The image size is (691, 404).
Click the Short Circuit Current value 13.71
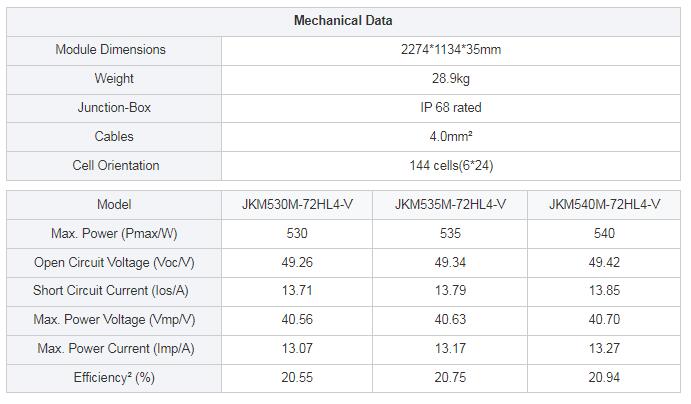tap(297, 291)
